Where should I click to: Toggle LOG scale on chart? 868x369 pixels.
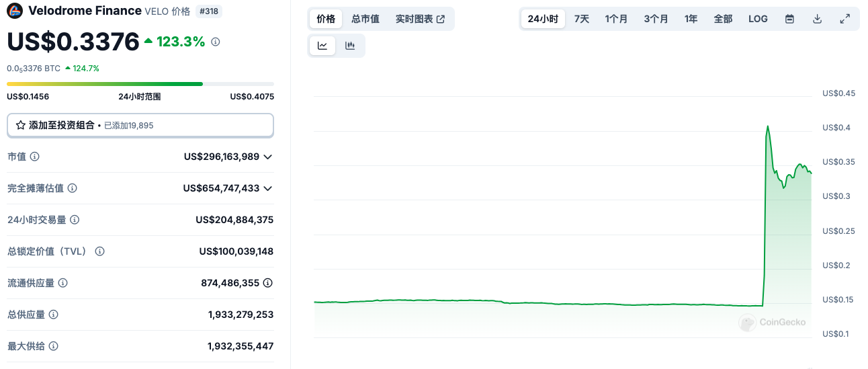pos(758,19)
